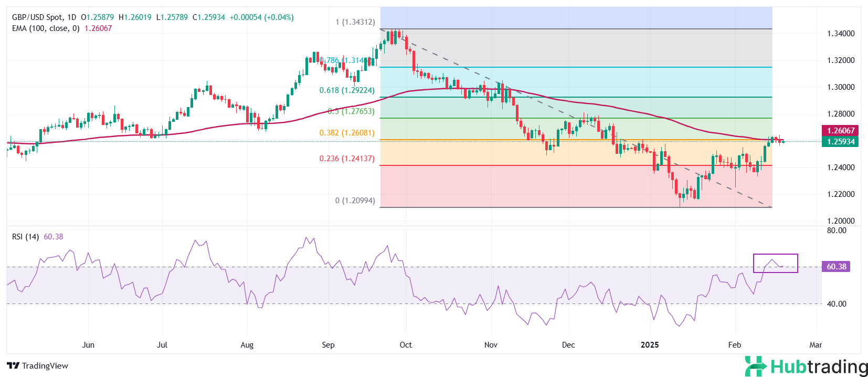868x377 pixels.
Task: Click the Oct label on the time axis
Action: pos(406,345)
